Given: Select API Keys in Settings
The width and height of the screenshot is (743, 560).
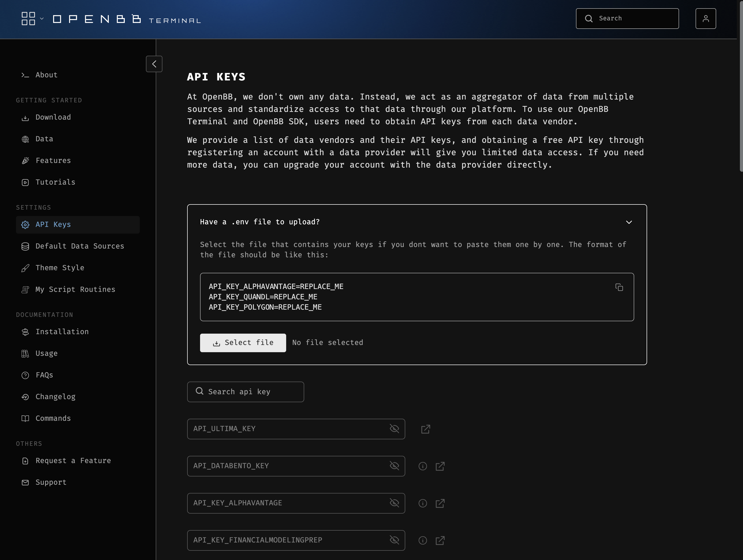Looking at the screenshot, I should 78,225.
